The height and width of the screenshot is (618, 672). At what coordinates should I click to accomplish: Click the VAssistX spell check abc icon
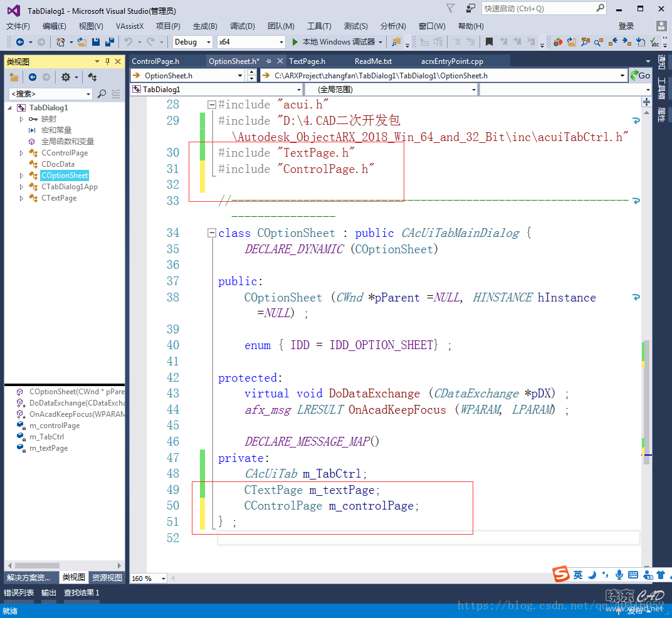pos(654,42)
